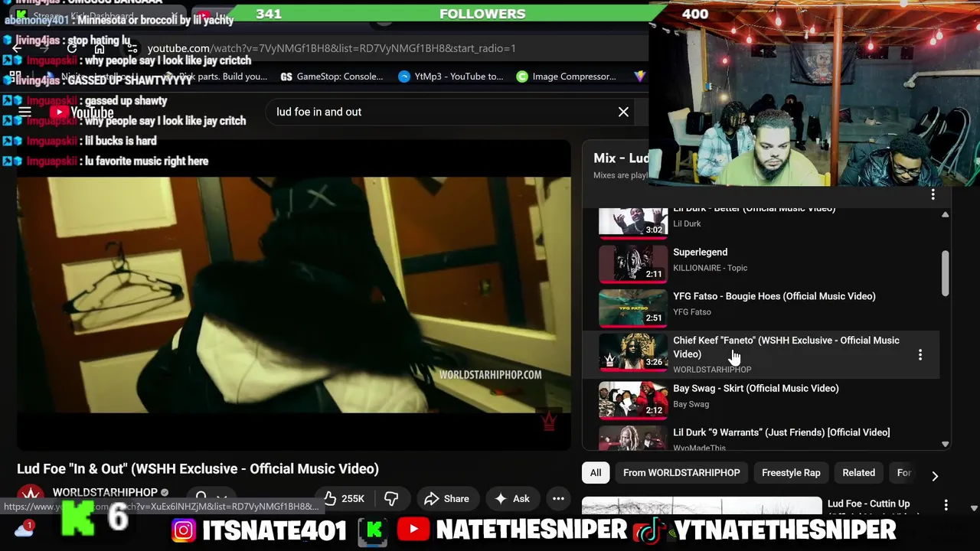
Task: Open more actions ellipsis below video
Action: pos(559,499)
